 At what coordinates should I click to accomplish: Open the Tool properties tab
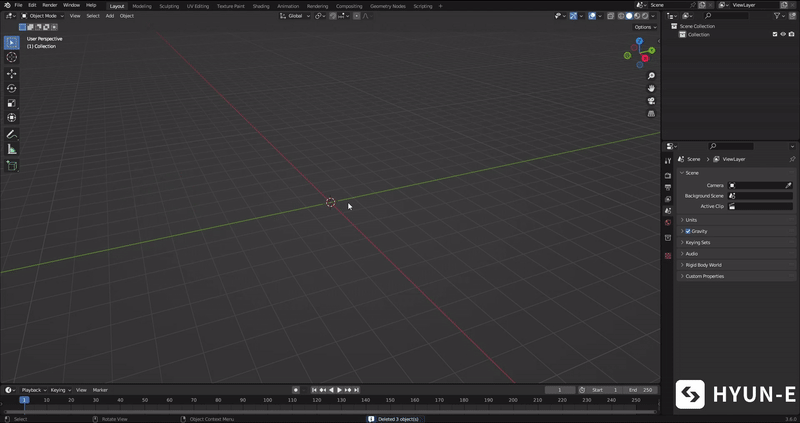pyautogui.click(x=668, y=161)
